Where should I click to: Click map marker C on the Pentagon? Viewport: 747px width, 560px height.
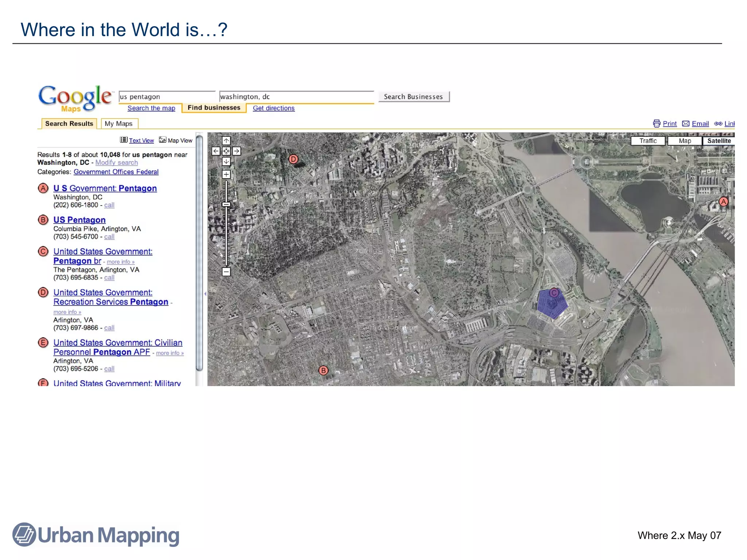(x=554, y=292)
